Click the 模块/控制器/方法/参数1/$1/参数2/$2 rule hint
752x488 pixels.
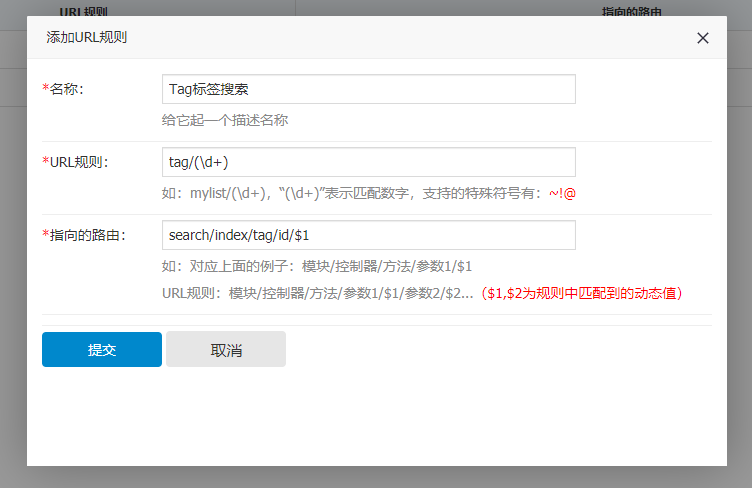(318, 294)
